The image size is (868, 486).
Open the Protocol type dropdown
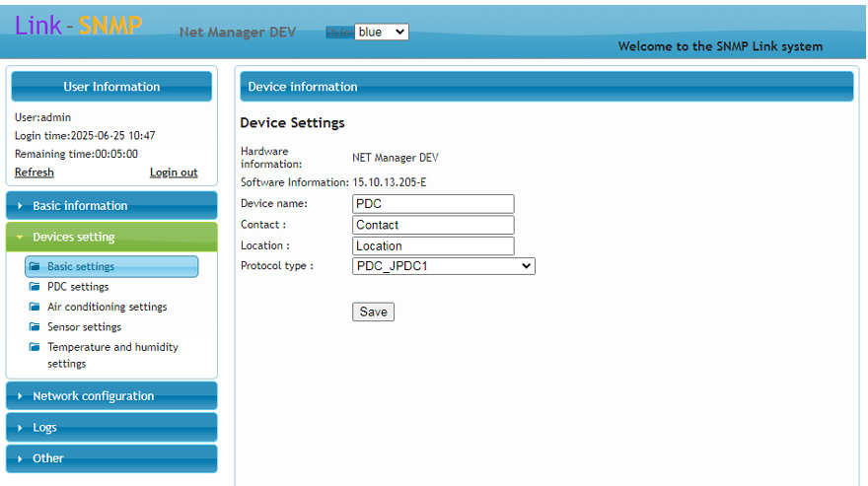(443, 266)
